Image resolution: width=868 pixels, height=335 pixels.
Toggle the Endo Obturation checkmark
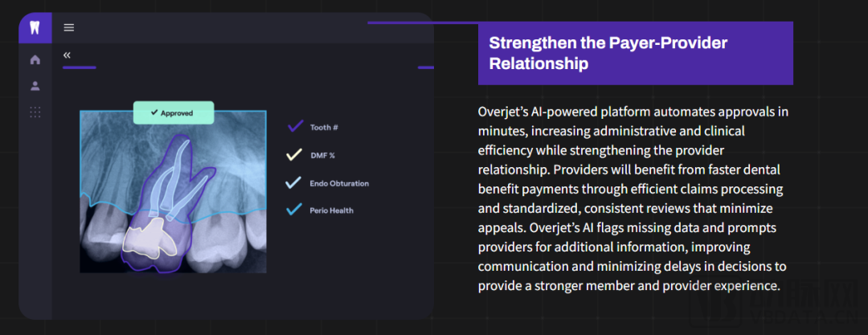click(294, 183)
